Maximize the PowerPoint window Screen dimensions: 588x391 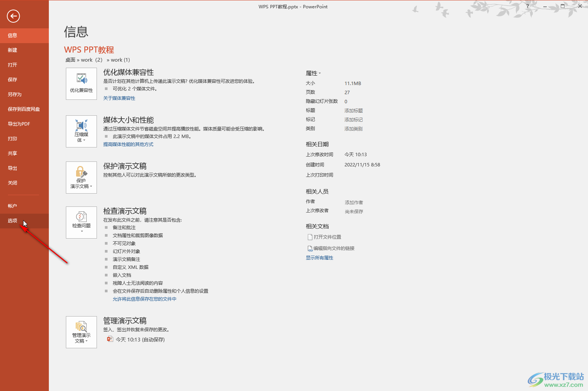[563, 6]
